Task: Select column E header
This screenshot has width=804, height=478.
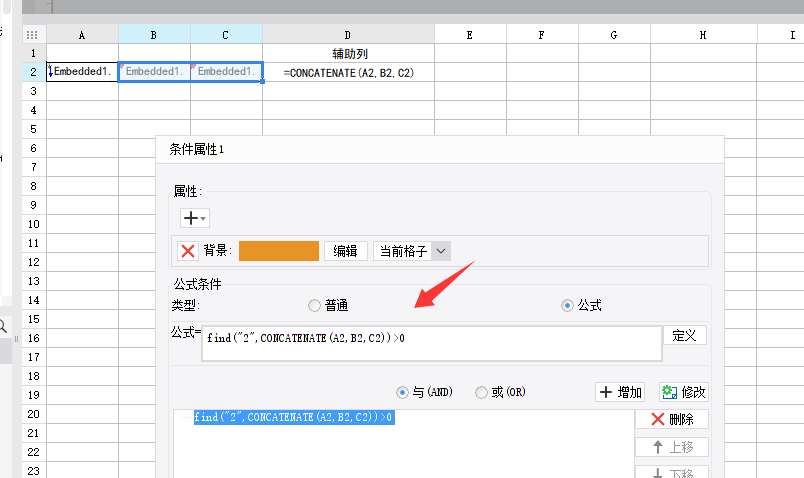Action: pyautogui.click(x=470, y=35)
